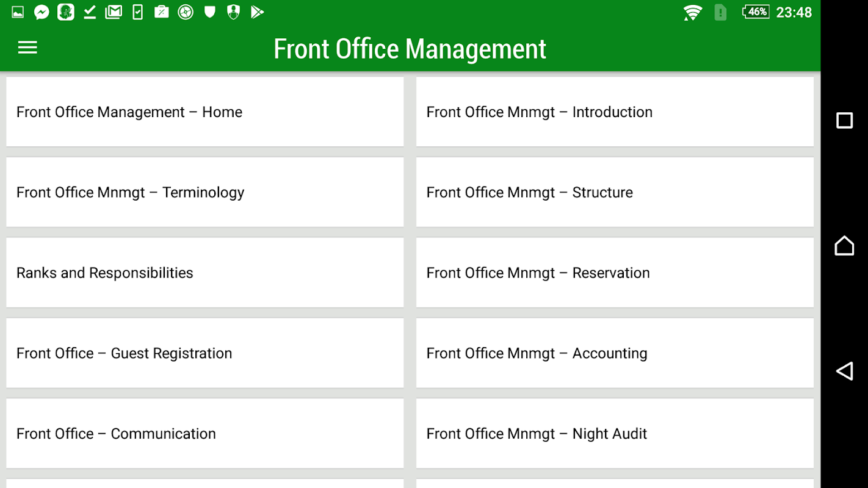The height and width of the screenshot is (488, 868).
Task: Go to Front Office – Guest Registration
Action: [x=205, y=353]
